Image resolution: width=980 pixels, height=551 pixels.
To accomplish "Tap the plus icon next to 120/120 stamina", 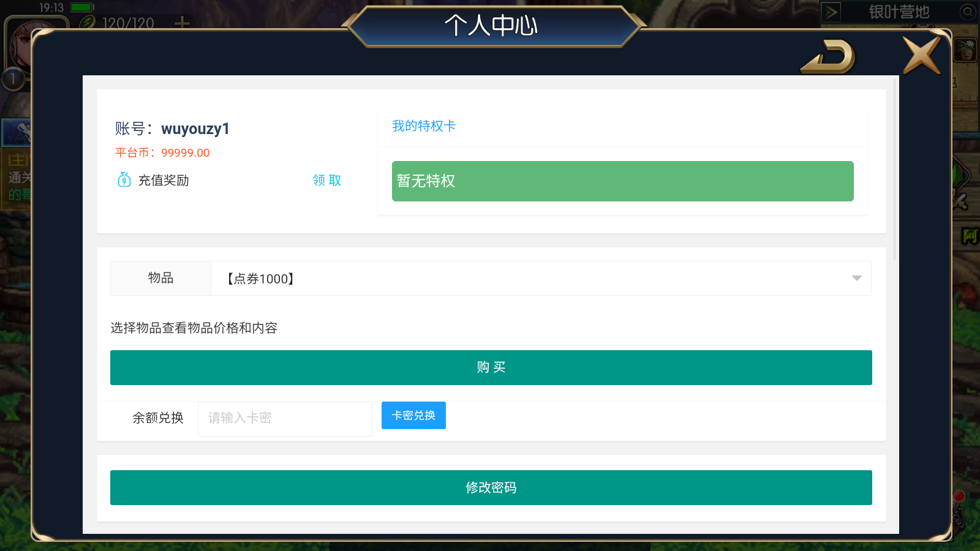I will tap(182, 23).
